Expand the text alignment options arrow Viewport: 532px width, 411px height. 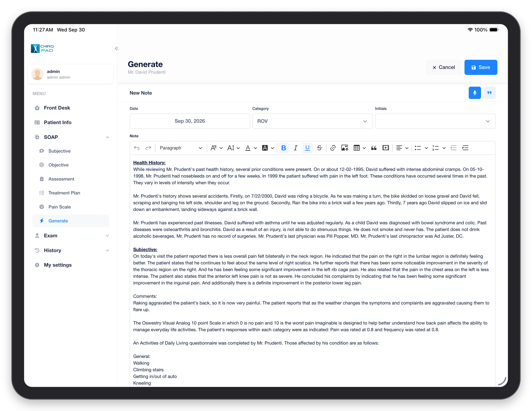(407, 148)
